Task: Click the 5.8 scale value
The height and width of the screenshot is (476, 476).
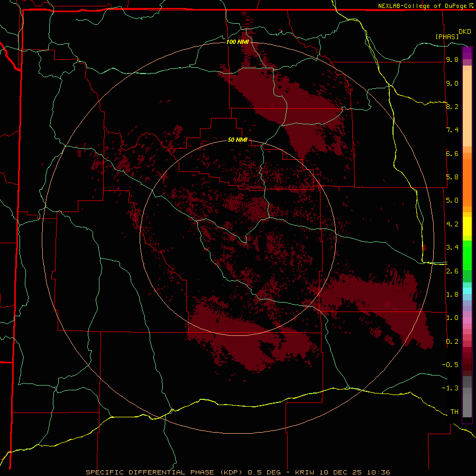Action: [452, 177]
